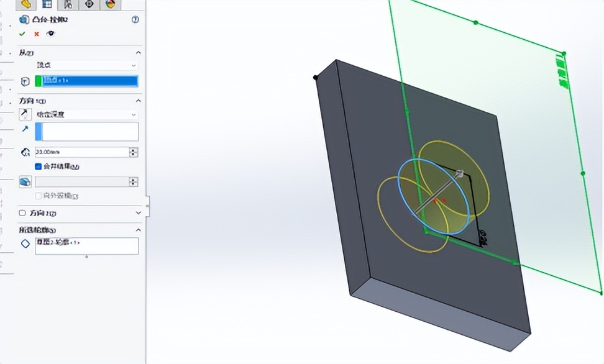Switch to the Configurations tab at top
Image resolution: width=604 pixels, height=364 pixels.
68,4
